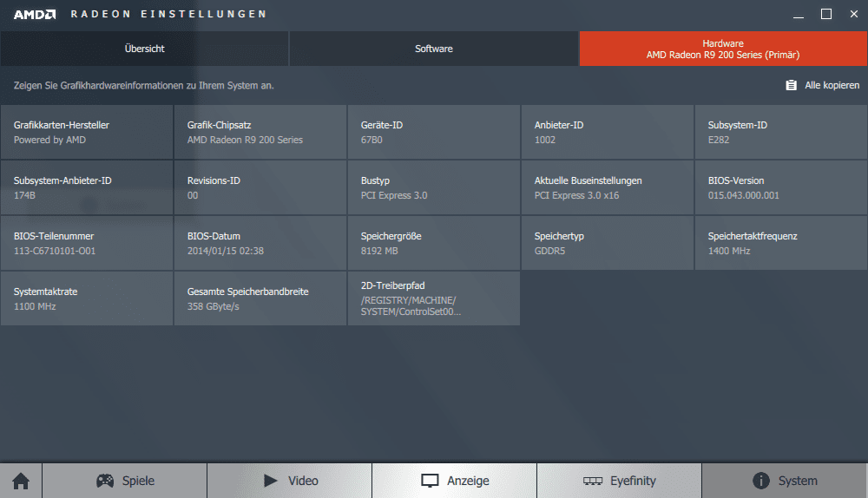Click Gesamte Speicherbandbreite value 358 GByte/s
Viewport: 868px width, 498px height.
pyautogui.click(x=214, y=306)
